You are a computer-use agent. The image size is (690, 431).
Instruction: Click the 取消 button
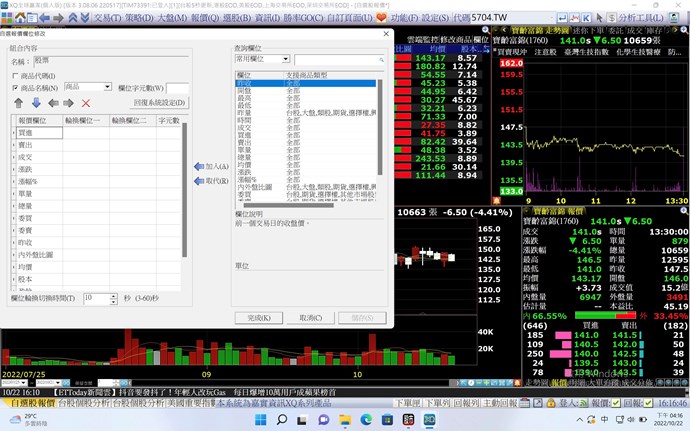pyautogui.click(x=310, y=318)
